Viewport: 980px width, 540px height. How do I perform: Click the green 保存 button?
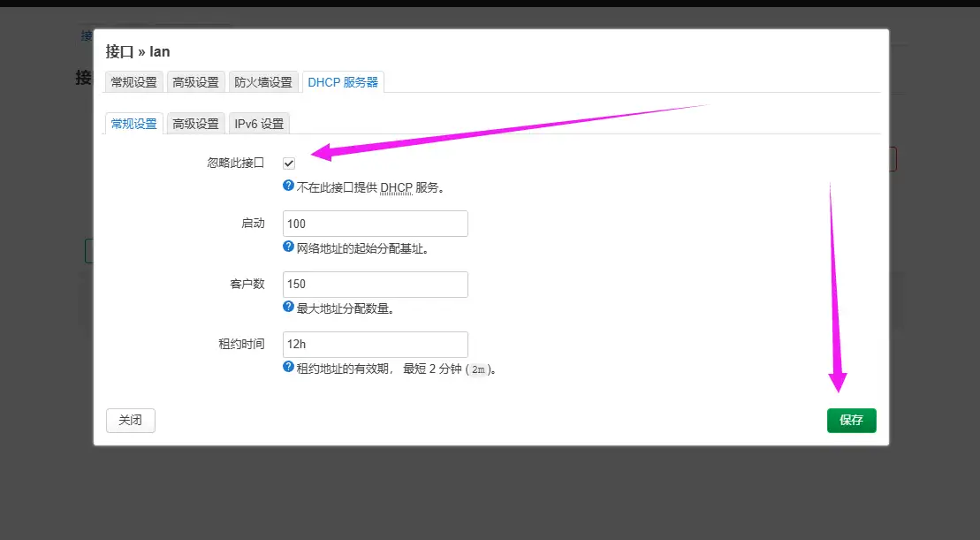(x=851, y=421)
